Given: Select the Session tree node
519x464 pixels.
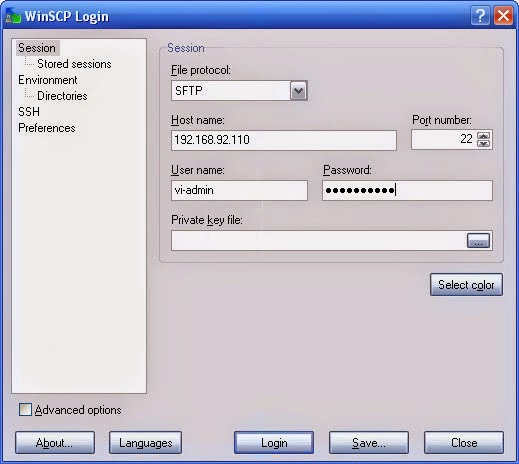Looking at the screenshot, I should tap(37, 48).
